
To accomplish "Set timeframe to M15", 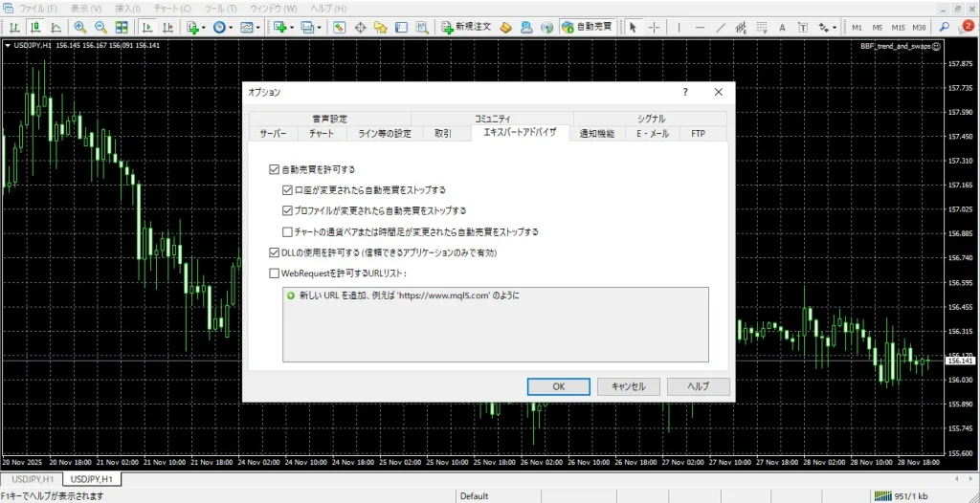I will [x=898, y=28].
